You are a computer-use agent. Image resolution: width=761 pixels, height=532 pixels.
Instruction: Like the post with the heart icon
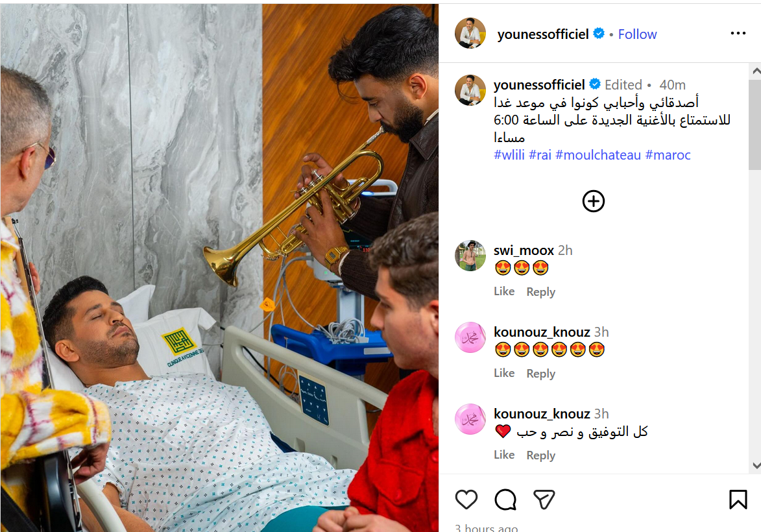point(466,500)
